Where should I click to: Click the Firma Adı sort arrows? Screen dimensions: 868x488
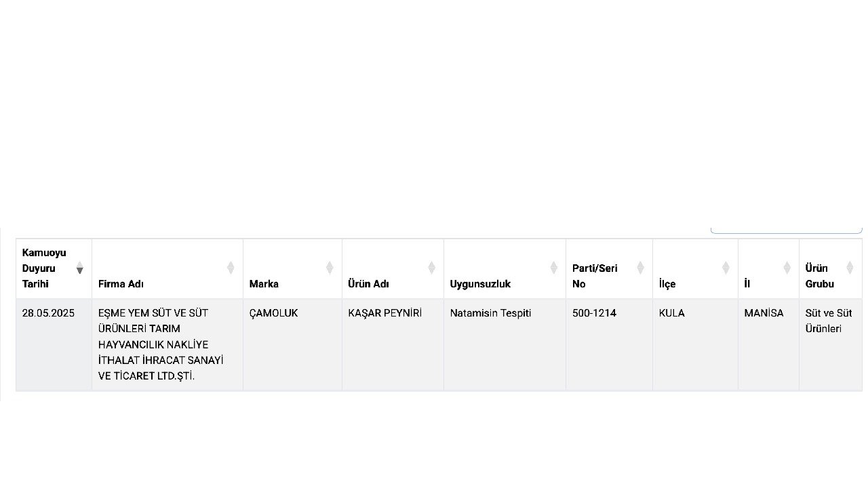[x=231, y=268]
